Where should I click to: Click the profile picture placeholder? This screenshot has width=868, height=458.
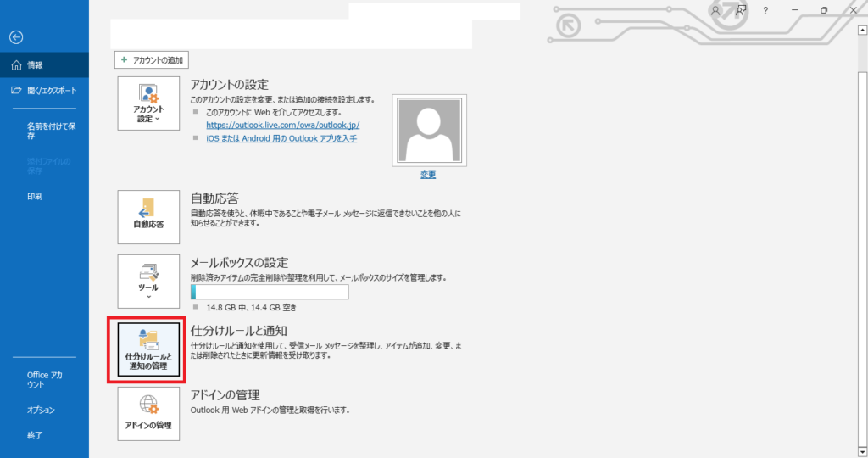tap(427, 128)
